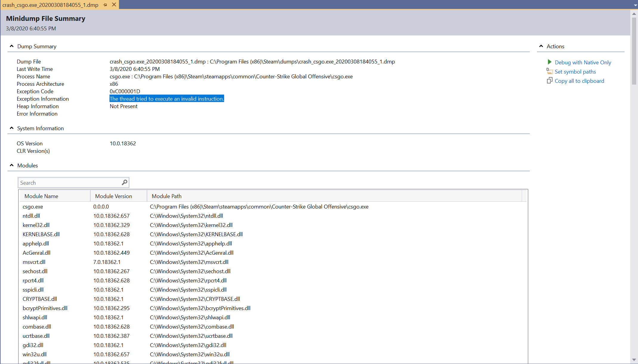Click the pin icon on the dump tab
638x364 pixels.
[x=105, y=5]
